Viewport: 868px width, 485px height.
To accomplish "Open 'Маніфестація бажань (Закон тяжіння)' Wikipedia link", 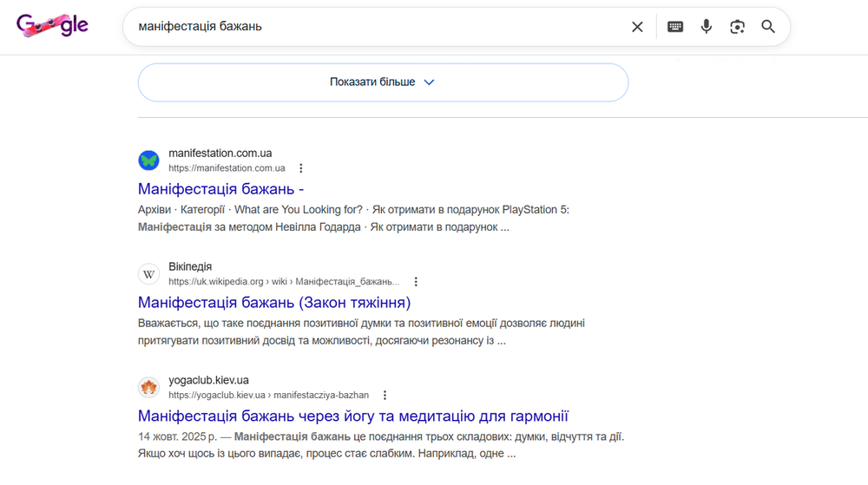I will pos(273,303).
